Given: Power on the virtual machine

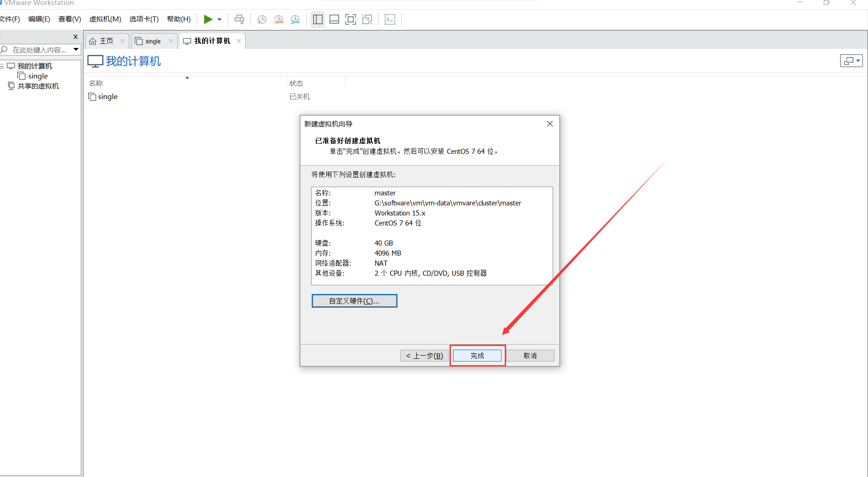Looking at the screenshot, I should [x=209, y=19].
